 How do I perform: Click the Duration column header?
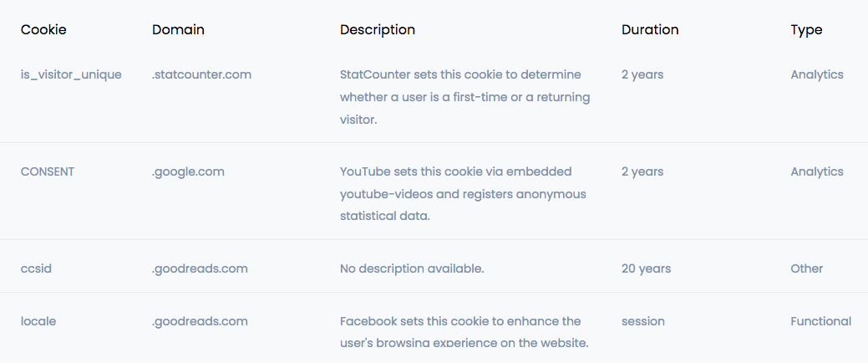(650, 29)
